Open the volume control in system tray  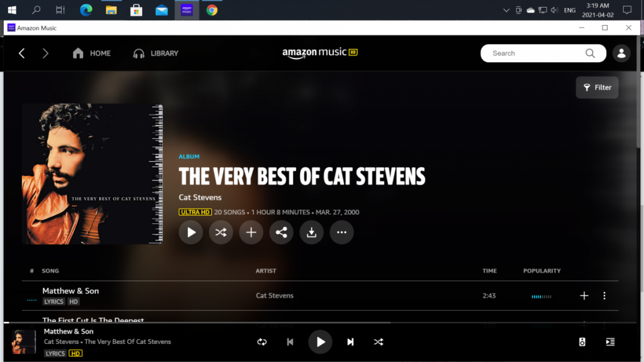(555, 10)
